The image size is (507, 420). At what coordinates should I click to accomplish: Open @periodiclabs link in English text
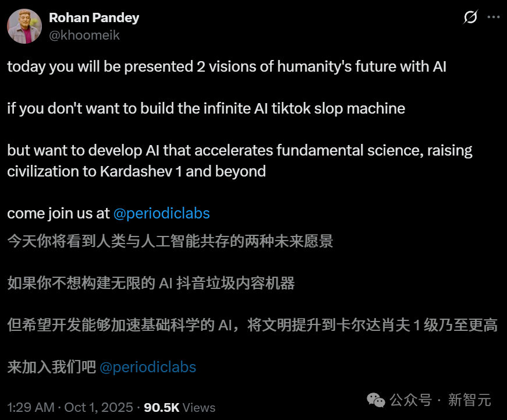coord(161,213)
